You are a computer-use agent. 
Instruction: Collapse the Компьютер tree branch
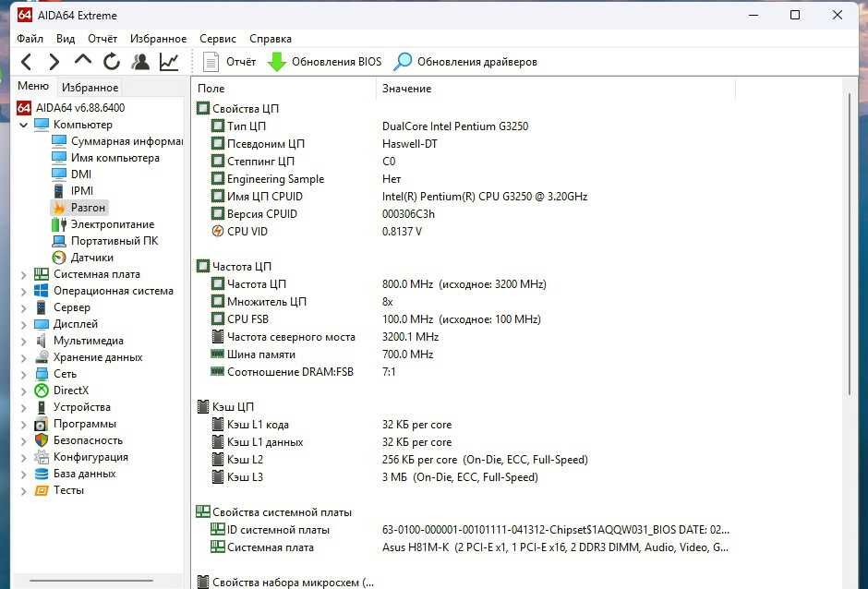[23, 125]
